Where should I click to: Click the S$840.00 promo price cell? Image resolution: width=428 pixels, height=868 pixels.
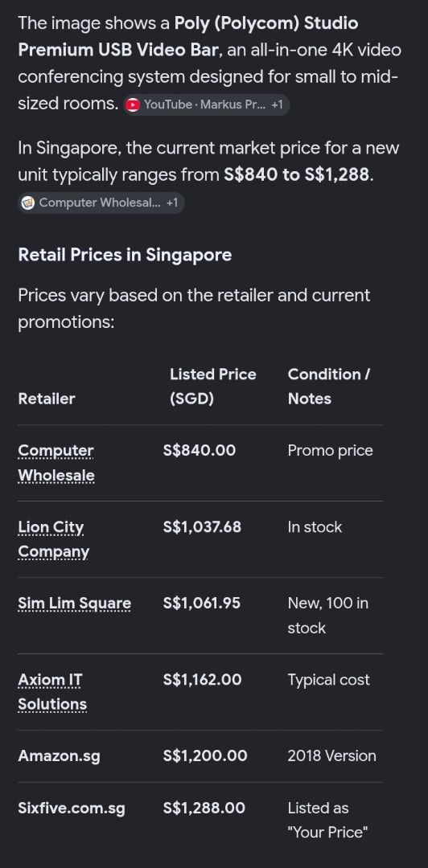[200, 451]
